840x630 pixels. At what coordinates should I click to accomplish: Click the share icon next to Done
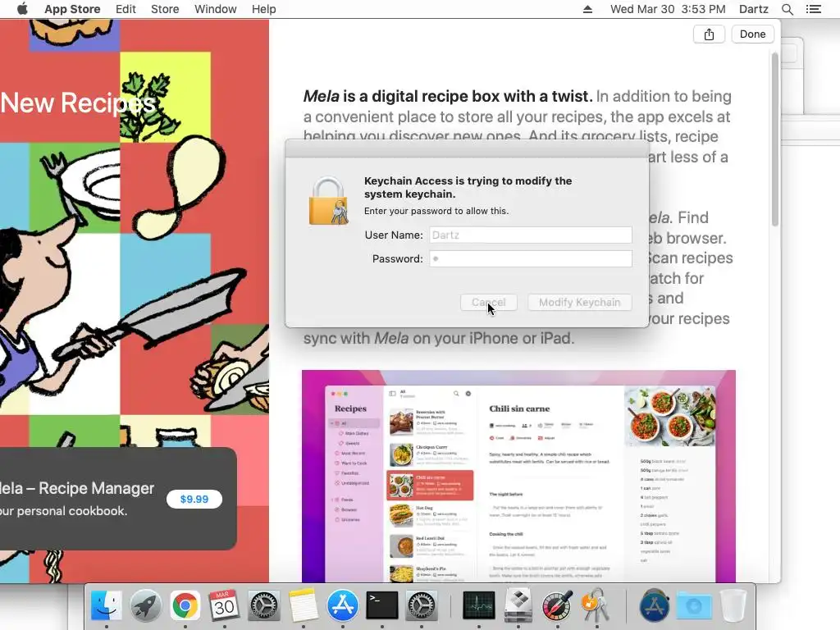(709, 34)
